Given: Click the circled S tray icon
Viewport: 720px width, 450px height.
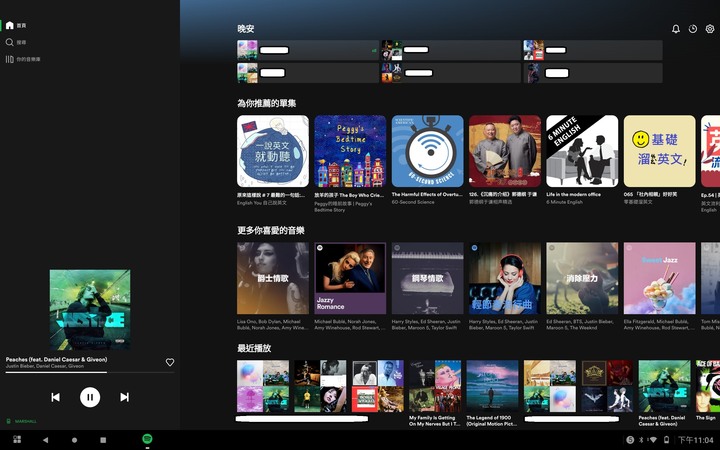Looking at the screenshot, I should pyautogui.click(x=630, y=440).
